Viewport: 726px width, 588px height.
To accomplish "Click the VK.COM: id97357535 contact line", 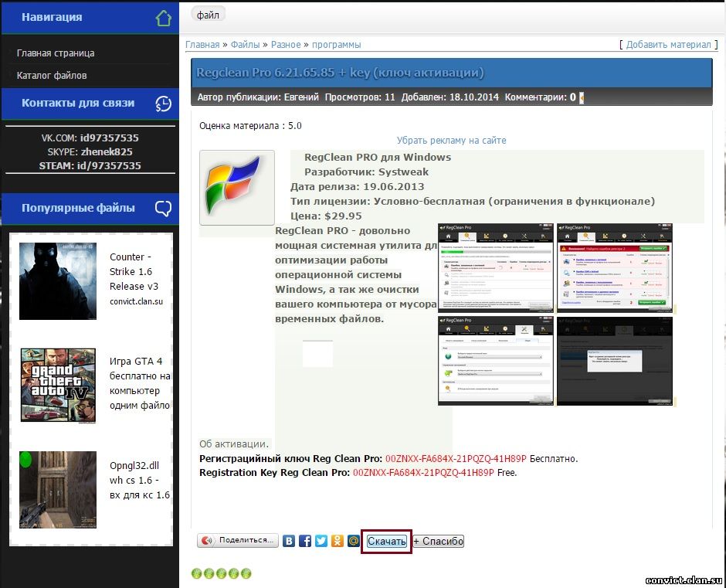I will [90, 138].
